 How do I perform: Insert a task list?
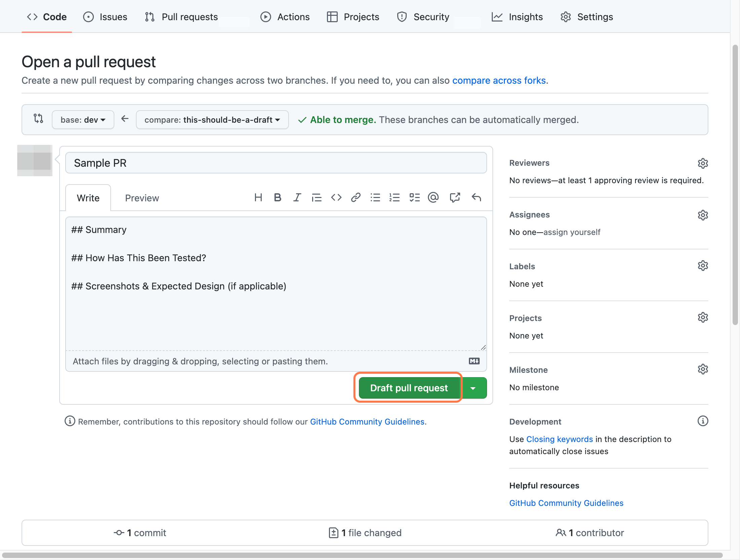click(414, 198)
